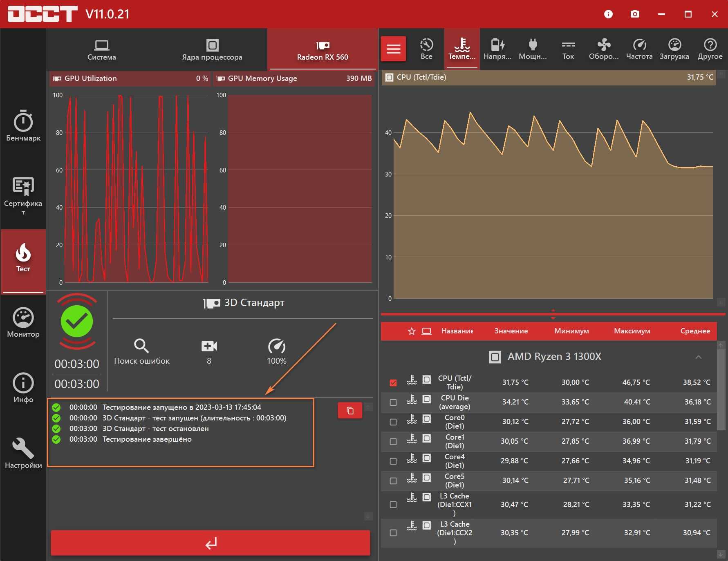Click the red return arrow button
This screenshot has height=561, width=728.
coord(211,543)
